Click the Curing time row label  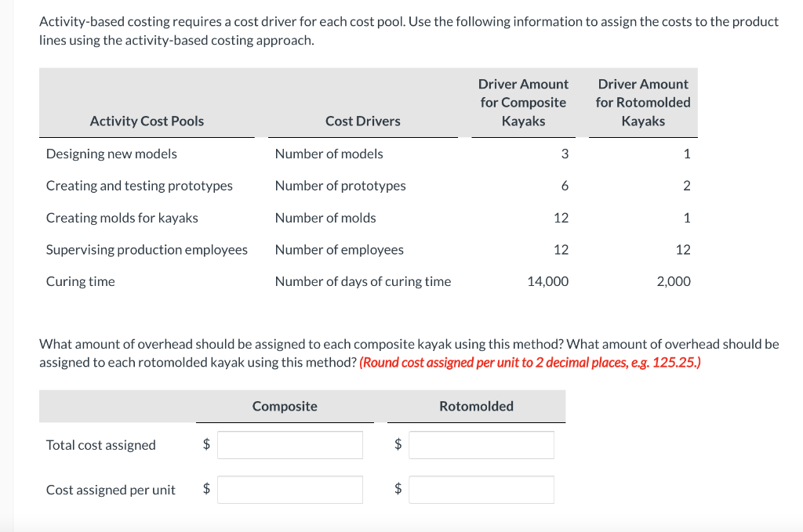80,280
